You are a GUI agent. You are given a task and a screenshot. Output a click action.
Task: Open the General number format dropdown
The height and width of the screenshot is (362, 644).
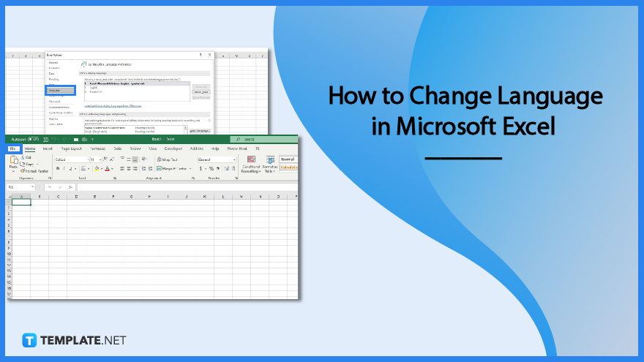(x=234, y=159)
